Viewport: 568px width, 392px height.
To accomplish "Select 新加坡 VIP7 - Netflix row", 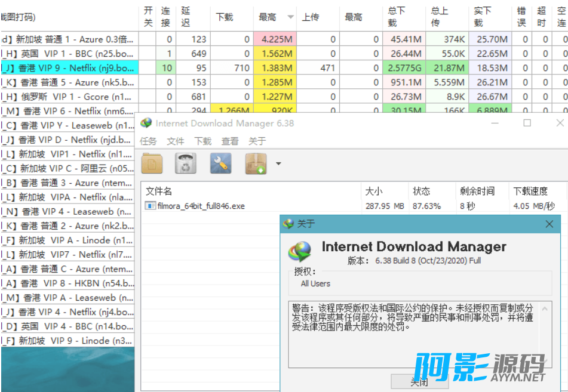I will (67, 255).
